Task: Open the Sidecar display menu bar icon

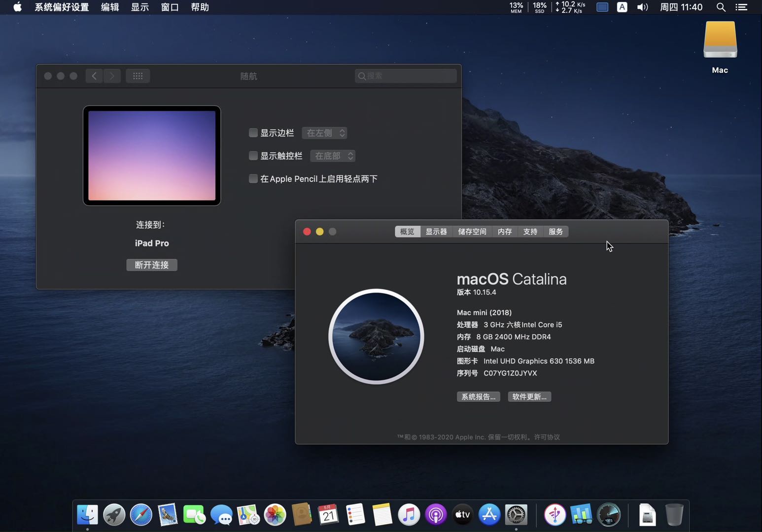Action: coord(602,7)
